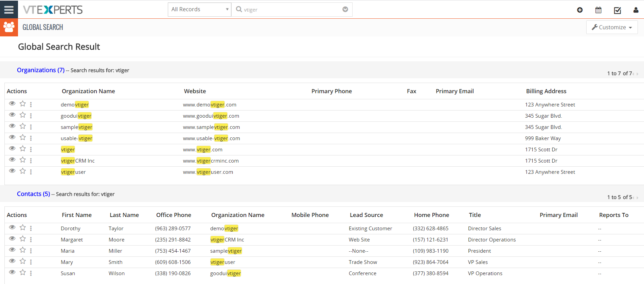The height and width of the screenshot is (284, 644).
Task: Click the VTExperts logo
Action: click(53, 10)
